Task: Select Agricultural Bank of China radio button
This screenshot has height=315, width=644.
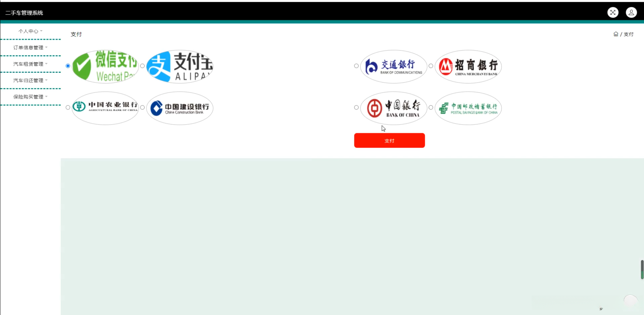Action: pos(68,107)
